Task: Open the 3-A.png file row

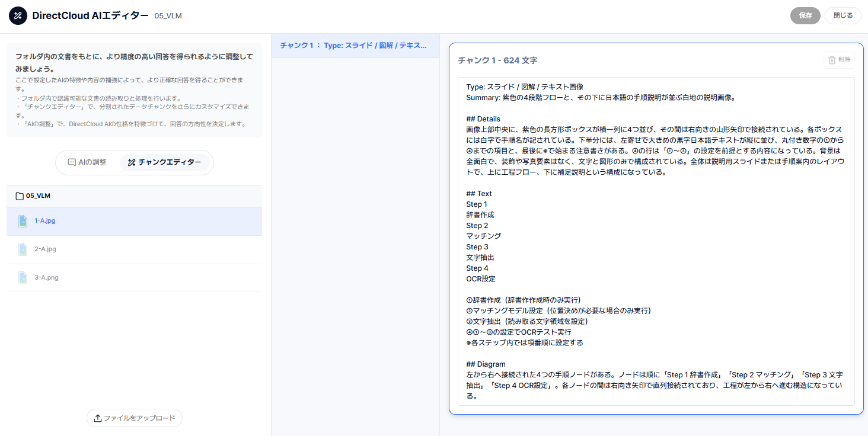Action: (x=134, y=278)
